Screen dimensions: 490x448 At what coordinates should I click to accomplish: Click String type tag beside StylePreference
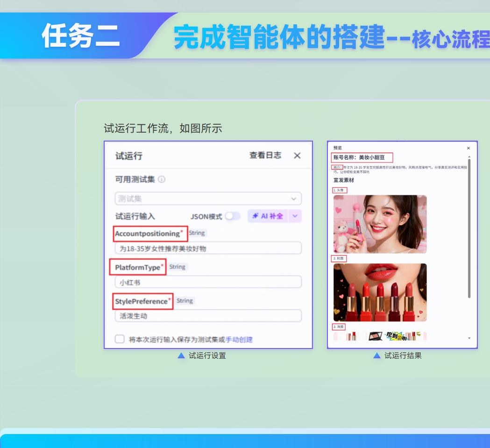point(185,300)
